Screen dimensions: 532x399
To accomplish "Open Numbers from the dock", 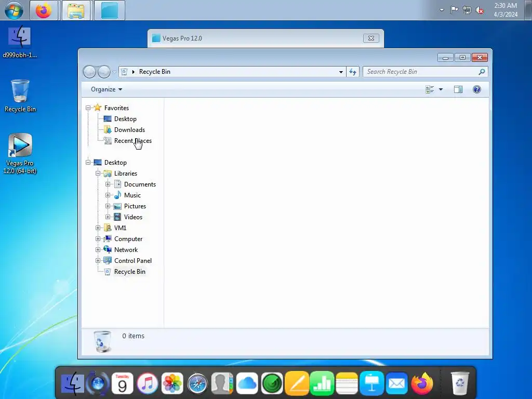I will click(322, 384).
